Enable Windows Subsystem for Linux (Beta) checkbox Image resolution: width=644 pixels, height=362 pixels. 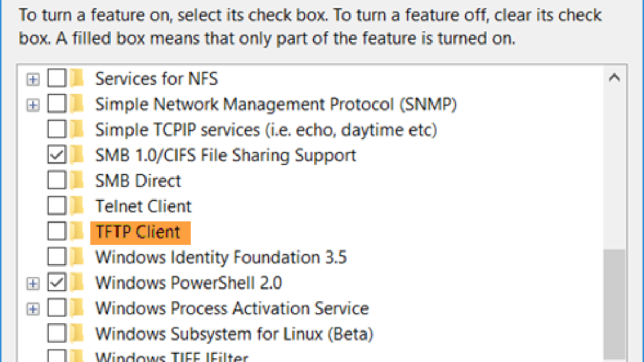56,334
